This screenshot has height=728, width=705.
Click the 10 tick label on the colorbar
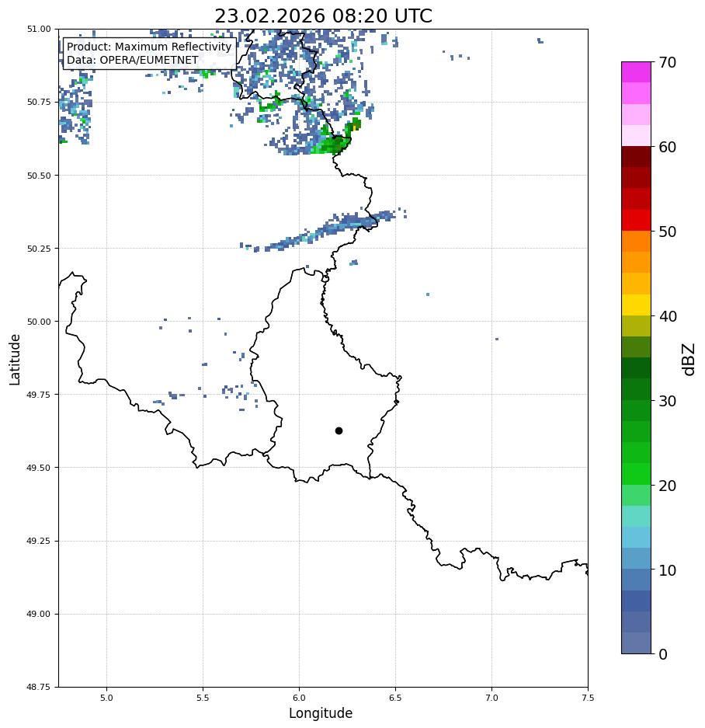[x=668, y=570]
